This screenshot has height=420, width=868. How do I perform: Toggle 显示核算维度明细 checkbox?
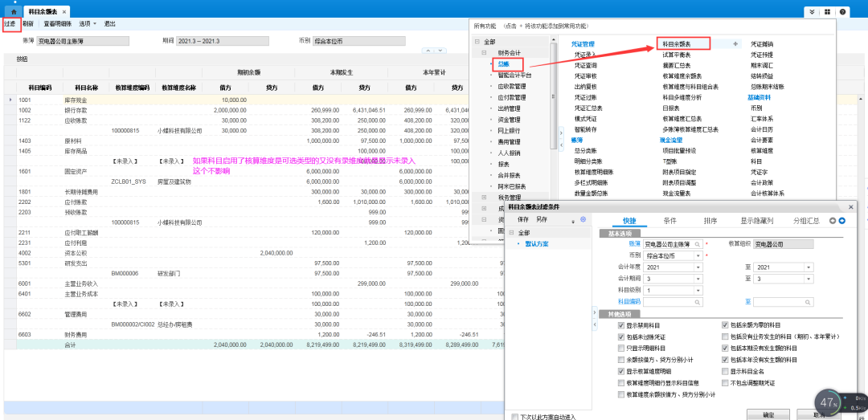[620, 371]
